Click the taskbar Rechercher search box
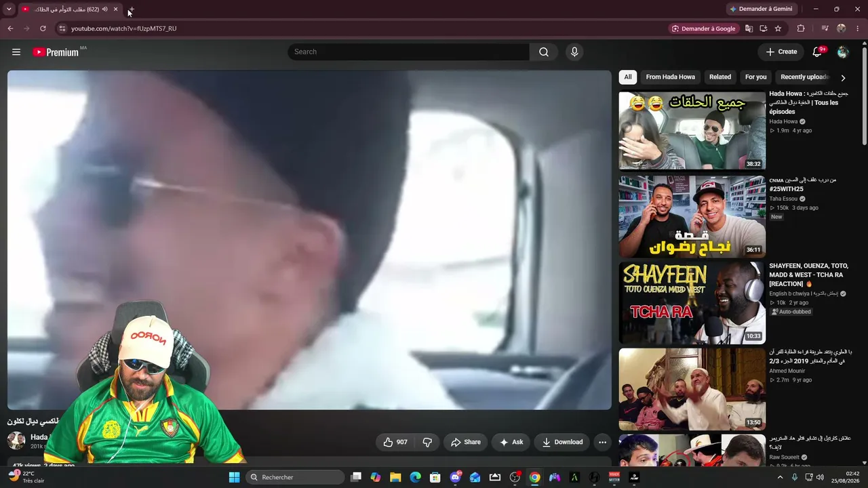Screen dimensions: 868x488 [x=295, y=477]
